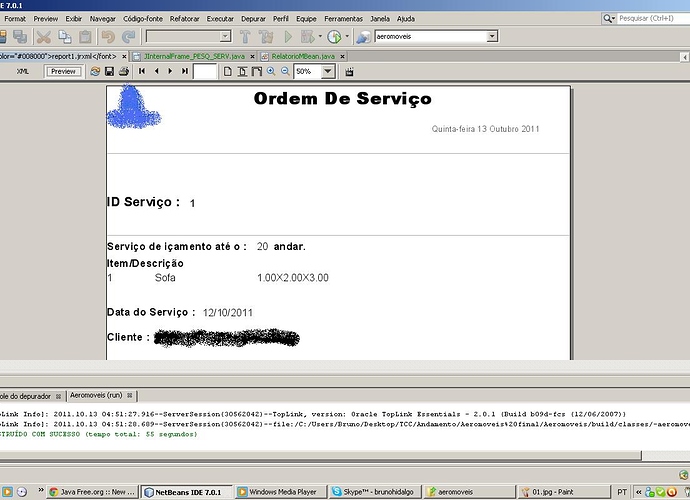Open the Ferramentas menu

click(343, 19)
